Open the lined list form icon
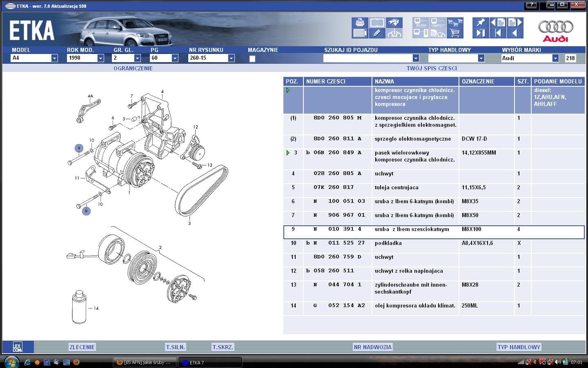The width and height of the screenshot is (588, 368). [x=360, y=33]
